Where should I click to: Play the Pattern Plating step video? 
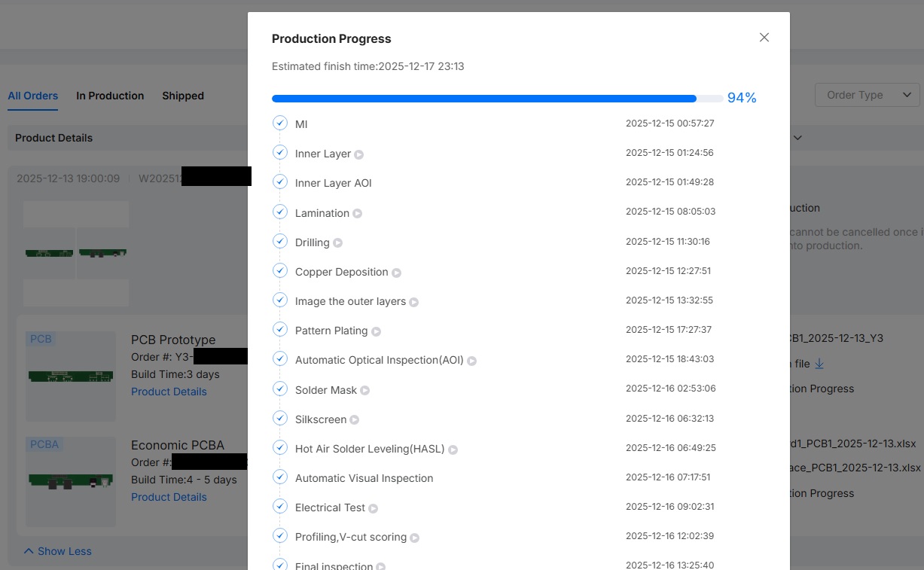[377, 331]
